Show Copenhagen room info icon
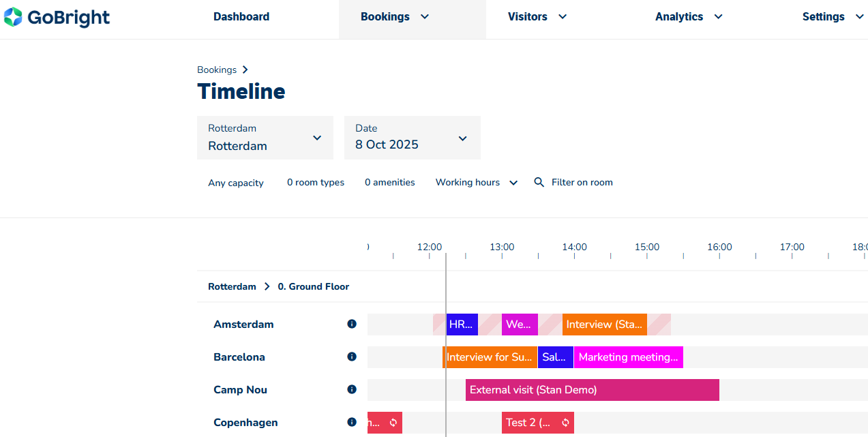The image size is (868, 437). (x=352, y=423)
